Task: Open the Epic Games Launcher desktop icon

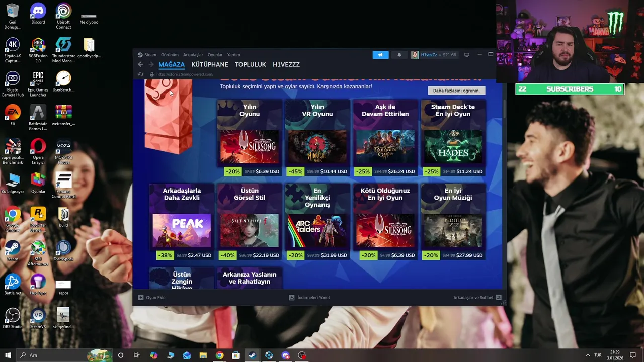Action: pyautogui.click(x=38, y=84)
